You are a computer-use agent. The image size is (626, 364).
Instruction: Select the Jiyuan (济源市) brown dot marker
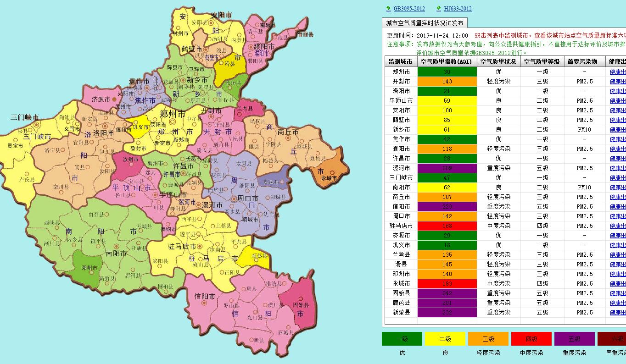point(114,99)
